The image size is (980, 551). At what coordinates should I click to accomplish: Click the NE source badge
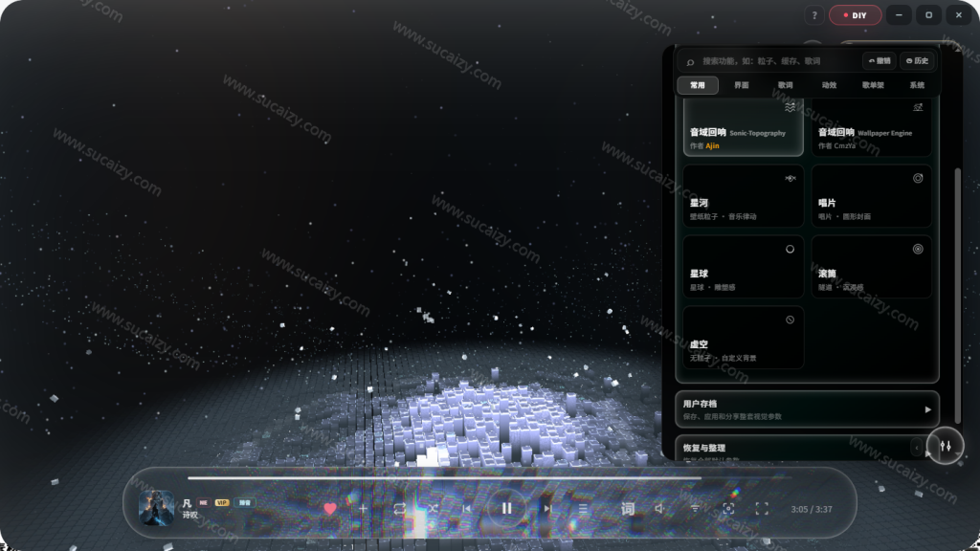click(203, 502)
